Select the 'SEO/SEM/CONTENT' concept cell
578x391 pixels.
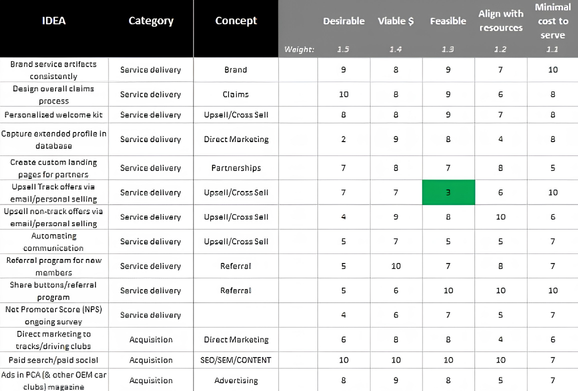[x=236, y=360]
